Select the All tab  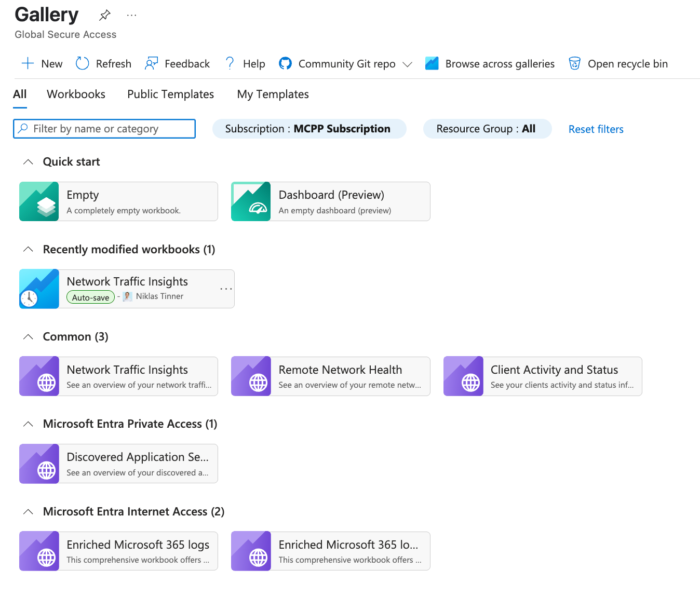[20, 94]
